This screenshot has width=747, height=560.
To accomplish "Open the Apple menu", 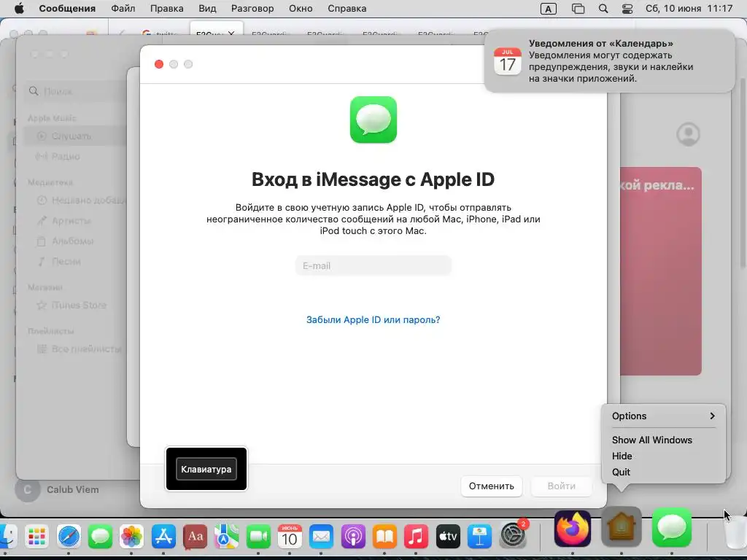I will (x=19, y=9).
